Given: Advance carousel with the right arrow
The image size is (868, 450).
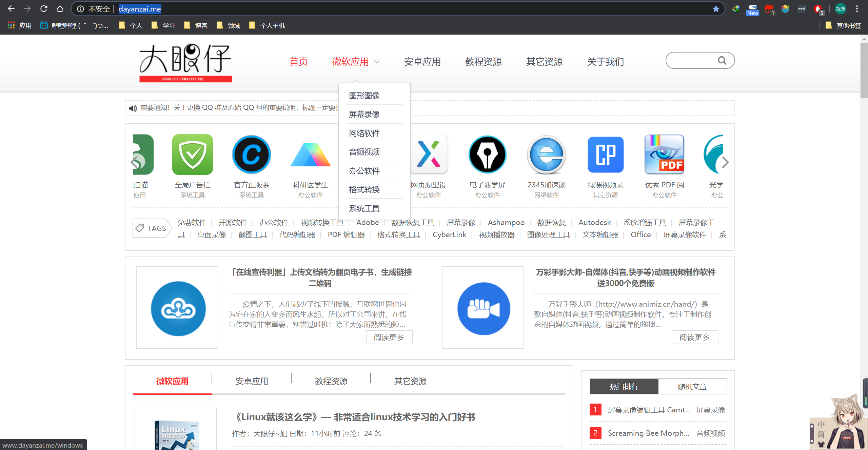Looking at the screenshot, I should click(x=725, y=162).
